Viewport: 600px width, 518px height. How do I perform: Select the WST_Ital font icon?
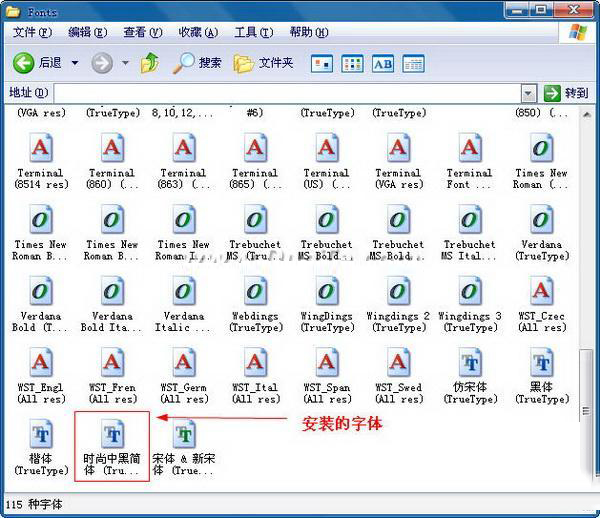pos(256,362)
